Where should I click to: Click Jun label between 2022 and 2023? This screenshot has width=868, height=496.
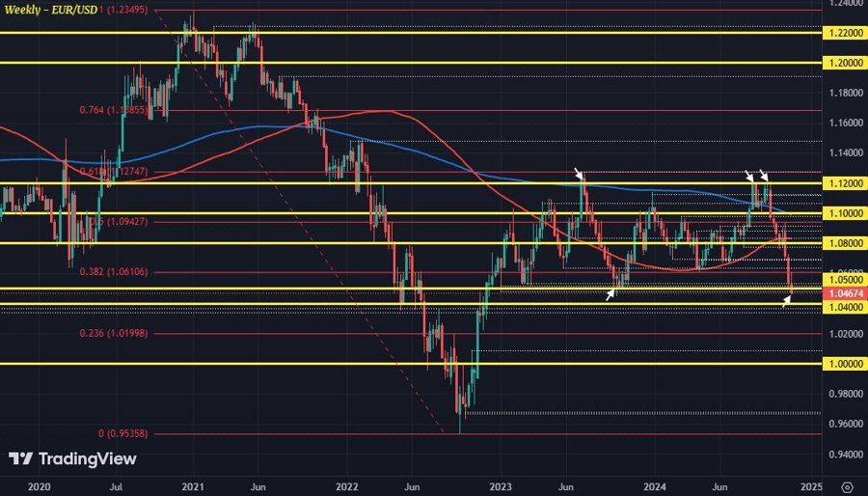coord(412,487)
